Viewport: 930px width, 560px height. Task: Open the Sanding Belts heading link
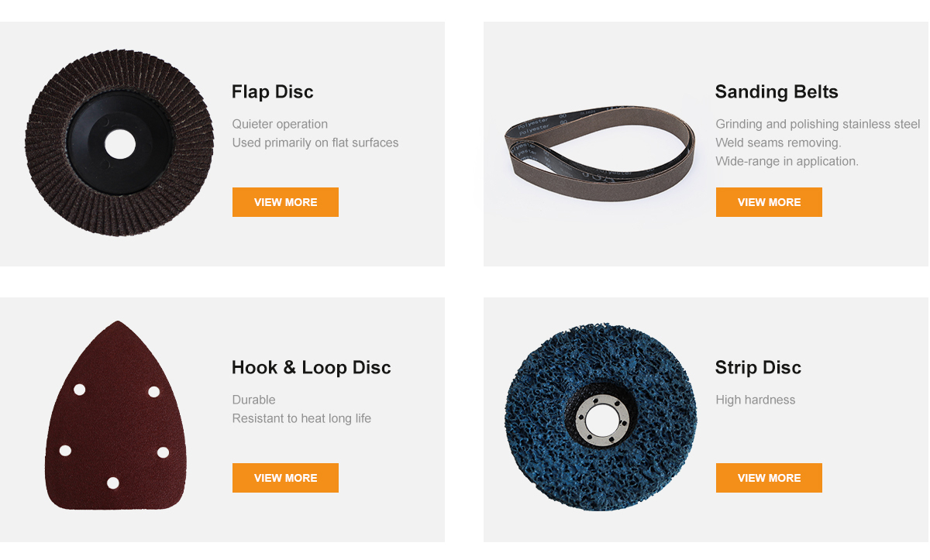777,92
